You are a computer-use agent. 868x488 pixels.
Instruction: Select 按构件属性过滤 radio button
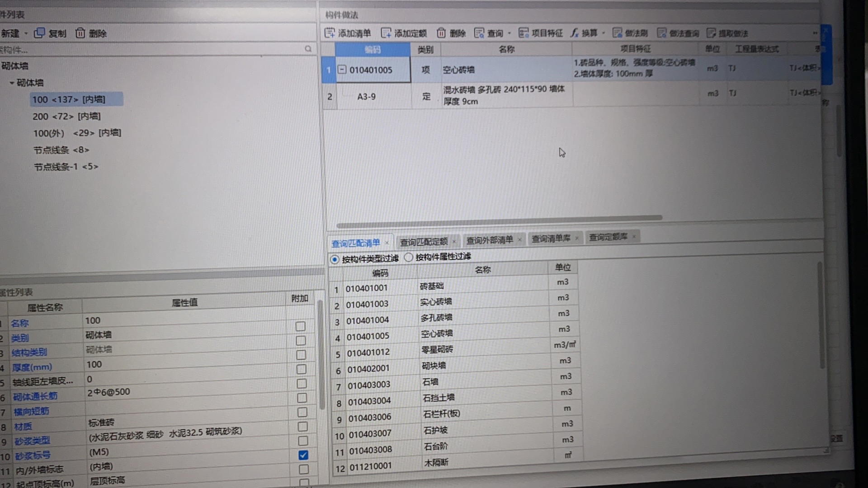[x=409, y=257]
